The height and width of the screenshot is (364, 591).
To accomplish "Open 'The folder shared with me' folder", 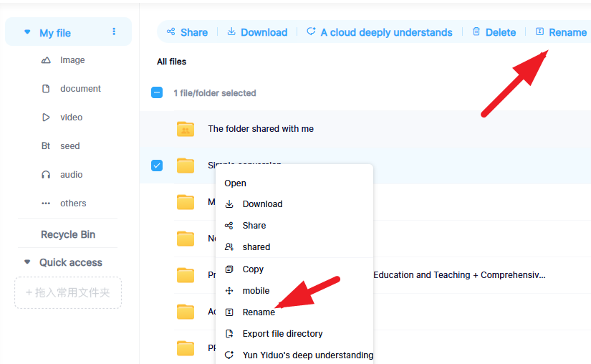I will point(261,129).
